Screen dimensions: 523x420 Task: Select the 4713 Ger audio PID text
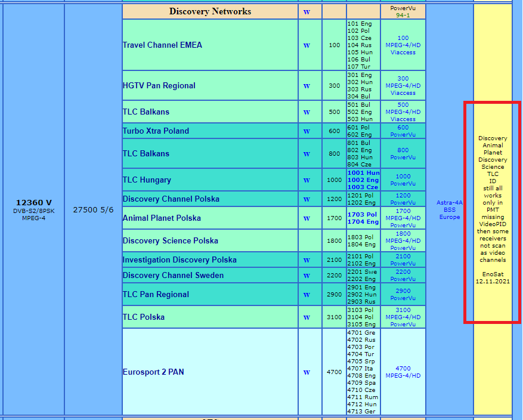click(361, 411)
